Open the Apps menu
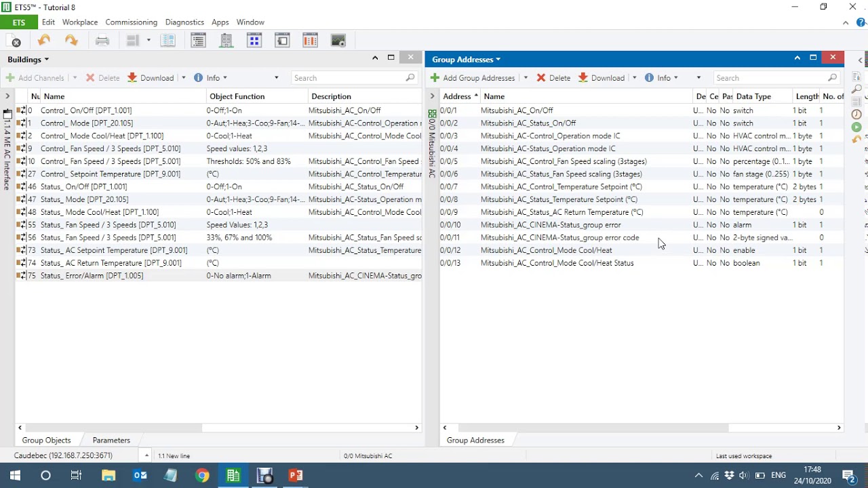Viewport: 868px width, 488px height. [x=220, y=22]
